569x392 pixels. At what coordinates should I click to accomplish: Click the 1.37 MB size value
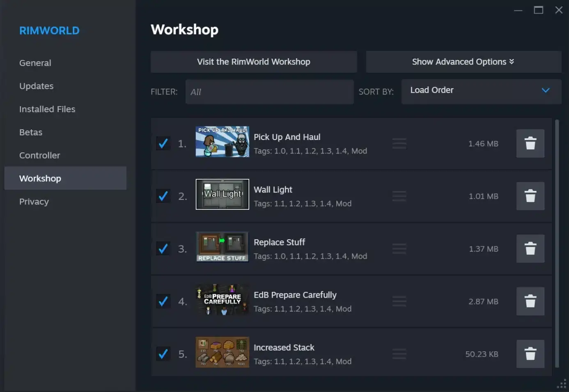click(484, 249)
